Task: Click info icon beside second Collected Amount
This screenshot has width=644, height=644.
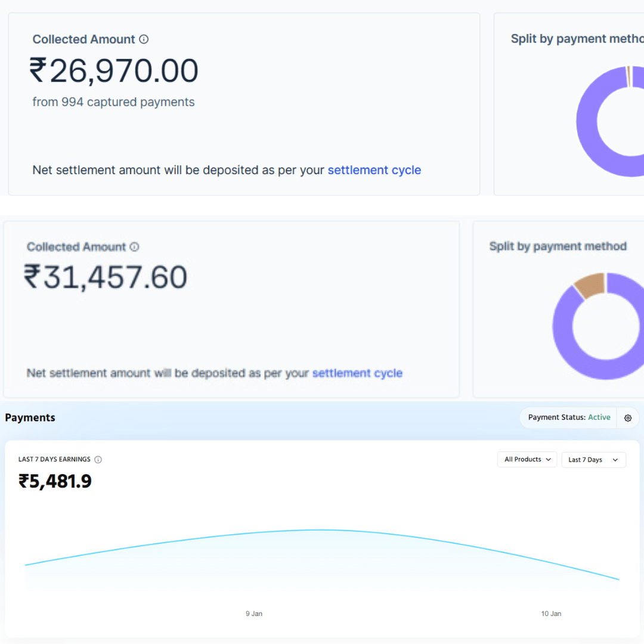Action: pyautogui.click(x=134, y=247)
